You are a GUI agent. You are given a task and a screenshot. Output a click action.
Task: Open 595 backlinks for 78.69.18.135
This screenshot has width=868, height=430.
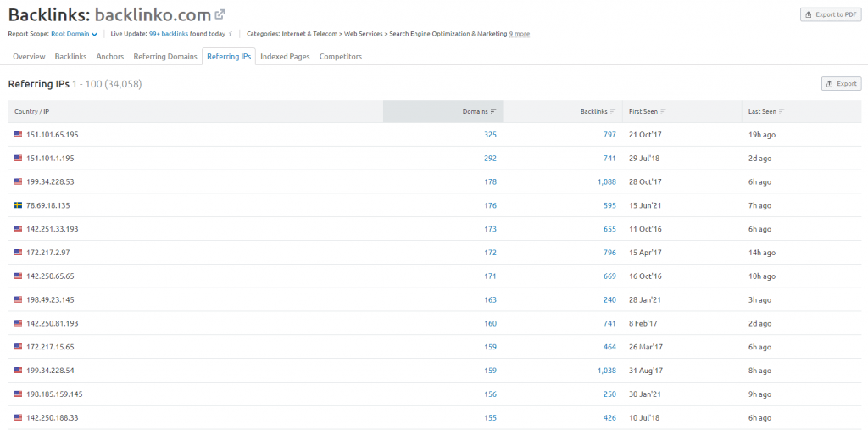[x=609, y=205]
